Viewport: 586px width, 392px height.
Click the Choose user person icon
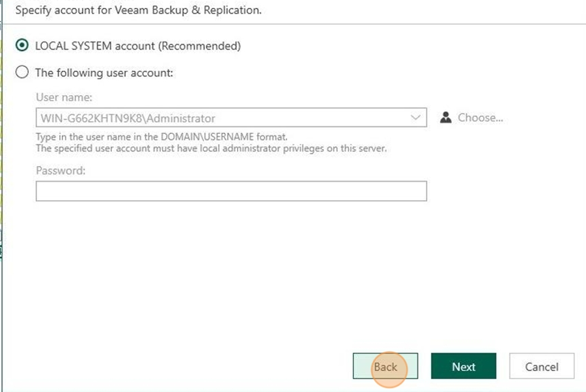point(445,118)
